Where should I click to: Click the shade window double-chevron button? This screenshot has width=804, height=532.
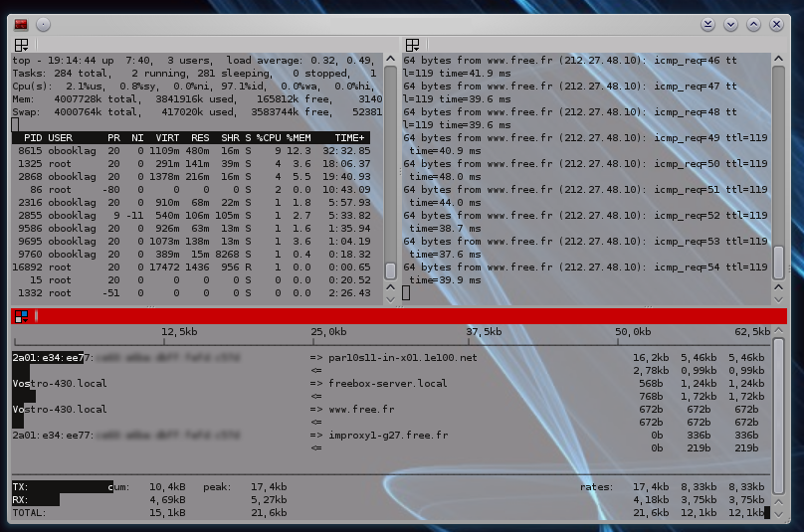coord(708,23)
